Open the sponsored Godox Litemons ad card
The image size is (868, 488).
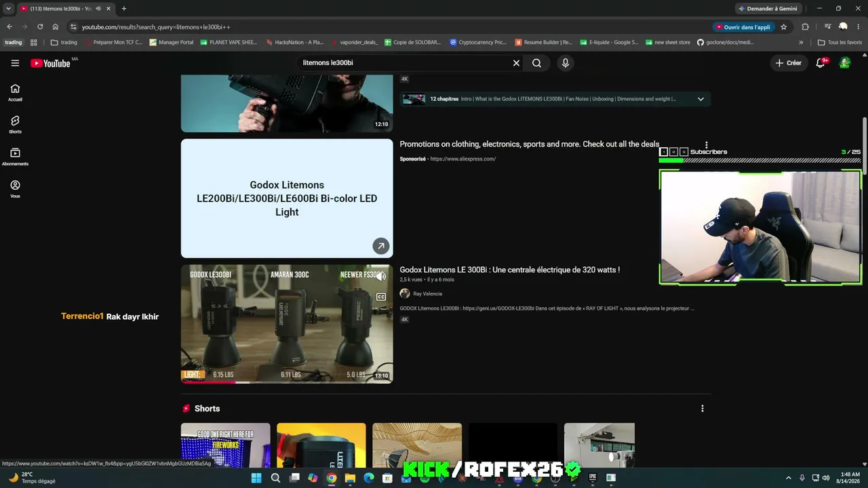click(287, 199)
